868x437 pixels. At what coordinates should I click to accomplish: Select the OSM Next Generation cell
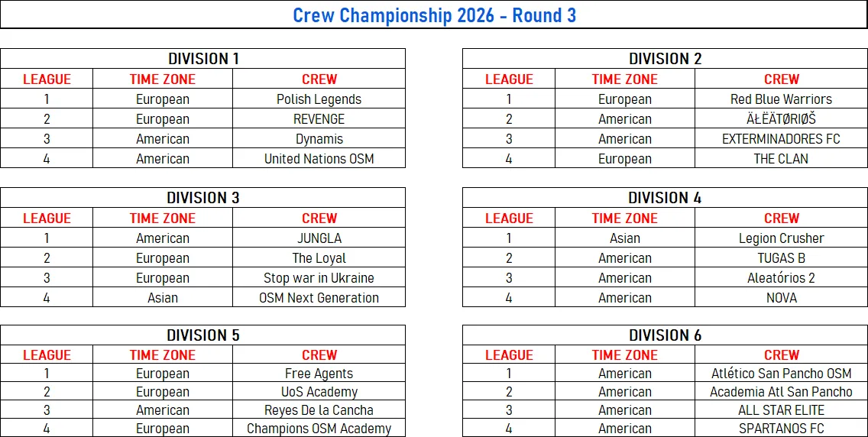tap(319, 298)
